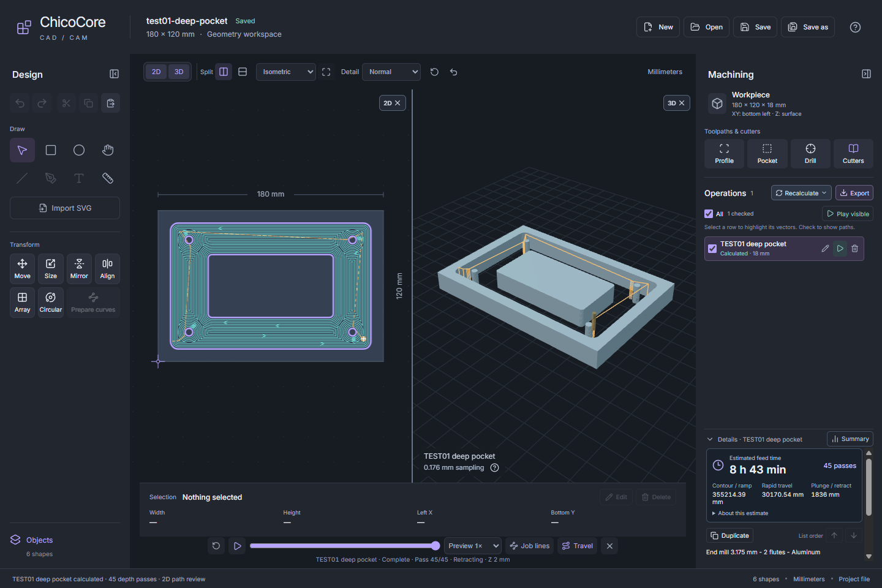Viewport: 882px width, 588px height.
Task: Add a Drill toolpath
Action: coord(810,154)
